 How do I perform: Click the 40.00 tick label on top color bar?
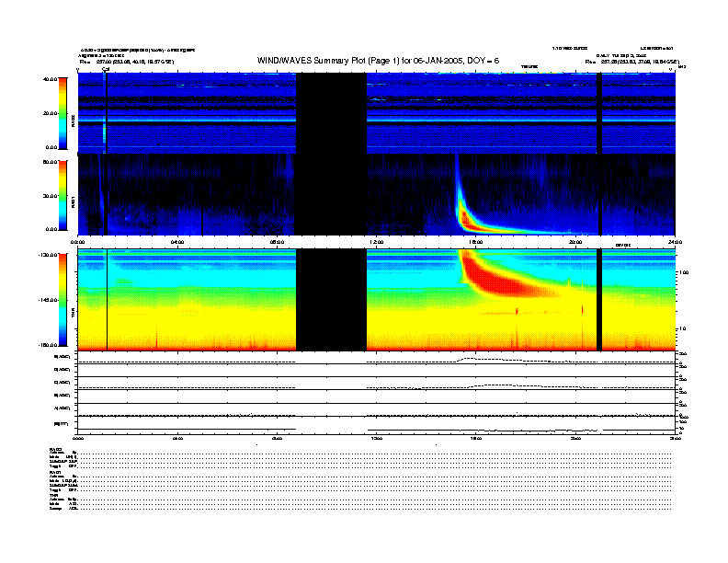[x=50, y=79]
